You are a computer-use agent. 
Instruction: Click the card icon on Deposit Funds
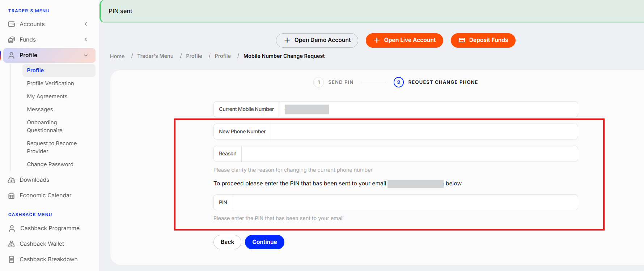[462, 40]
